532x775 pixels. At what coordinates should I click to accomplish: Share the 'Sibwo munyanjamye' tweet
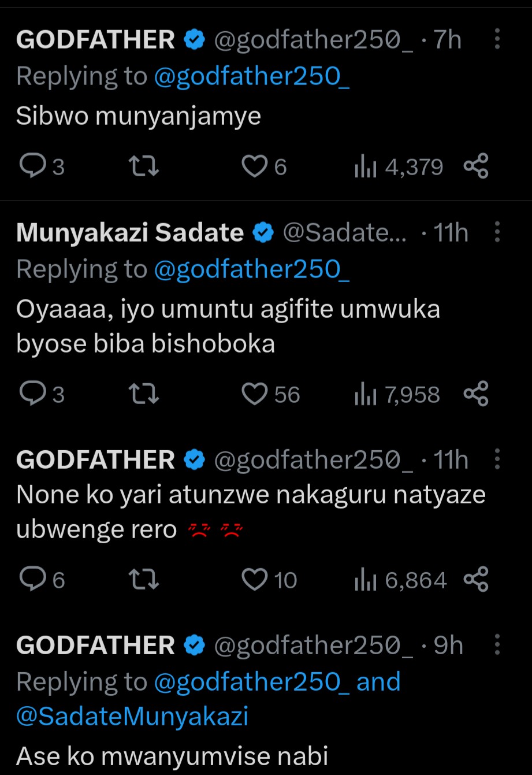477,166
